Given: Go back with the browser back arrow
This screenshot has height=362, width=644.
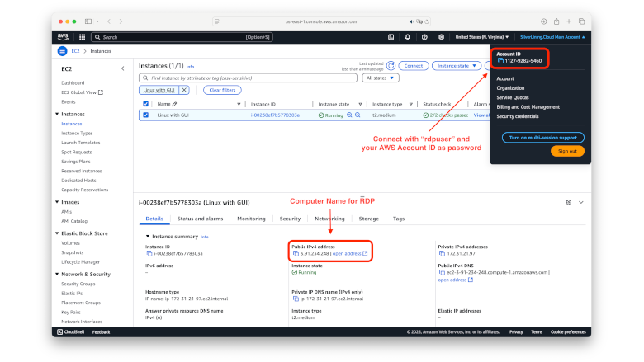Looking at the screenshot, I should pyautogui.click(x=109, y=21).
